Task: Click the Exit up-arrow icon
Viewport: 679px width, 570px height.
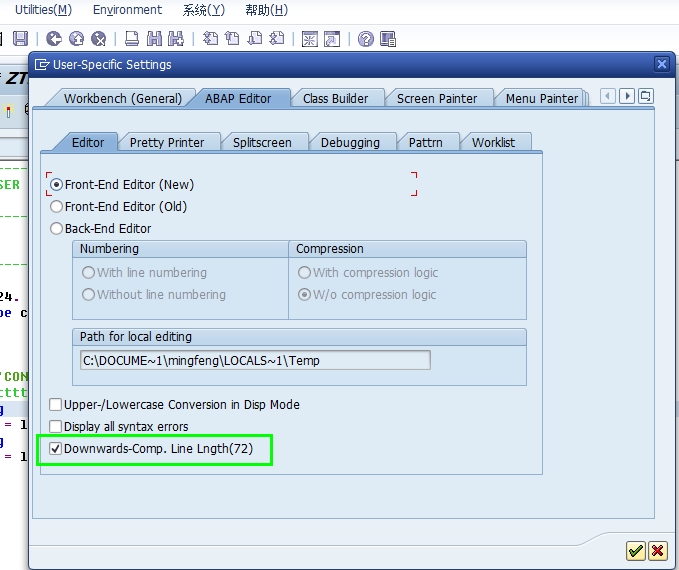Action: coord(77,39)
